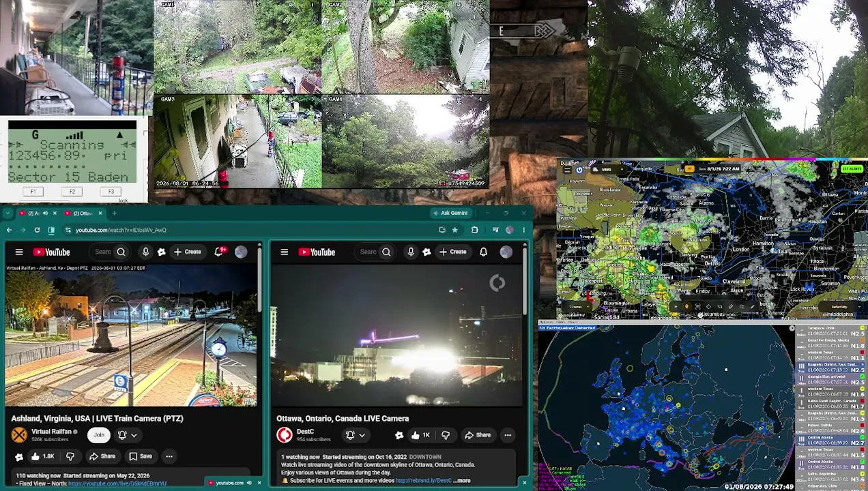
Task: Click left YouTube search magnifier button
Action: tap(121, 252)
